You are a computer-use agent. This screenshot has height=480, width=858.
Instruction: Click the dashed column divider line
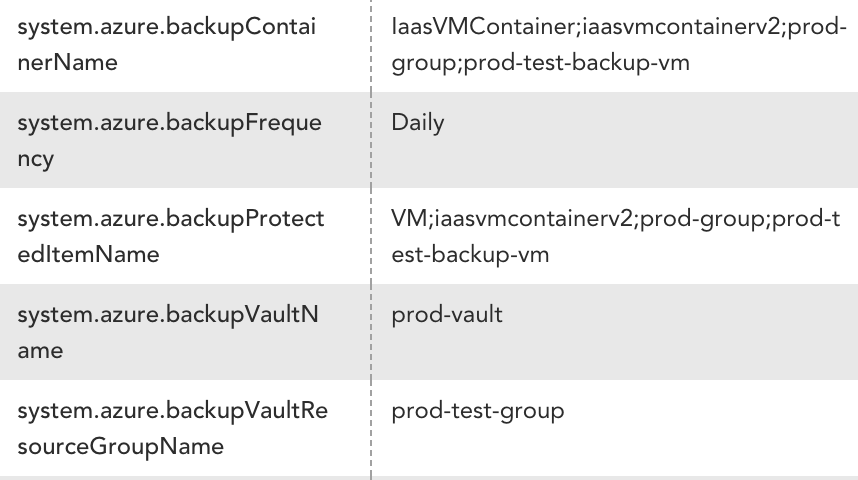click(371, 240)
